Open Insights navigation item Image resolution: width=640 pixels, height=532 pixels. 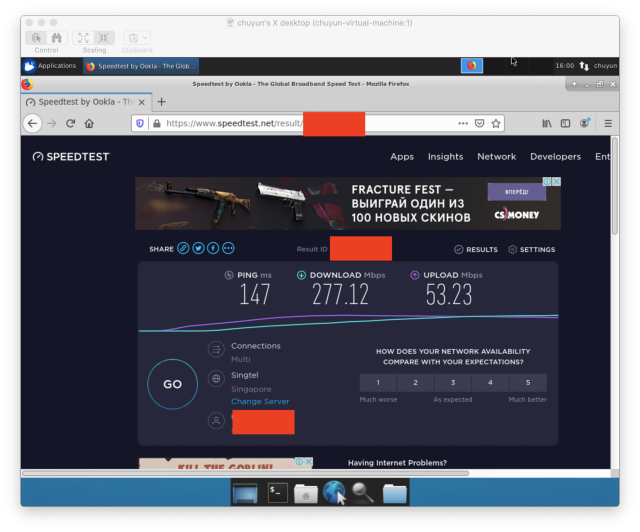[x=445, y=157]
